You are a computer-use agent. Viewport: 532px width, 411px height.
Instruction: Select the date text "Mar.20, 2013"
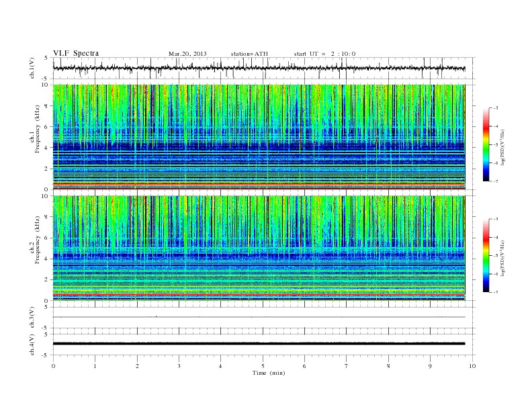[x=187, y=54]
